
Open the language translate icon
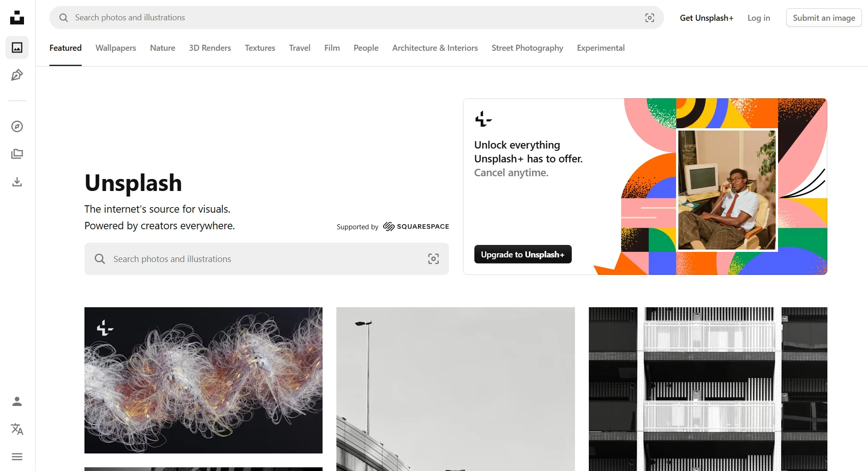pos(17,429)
